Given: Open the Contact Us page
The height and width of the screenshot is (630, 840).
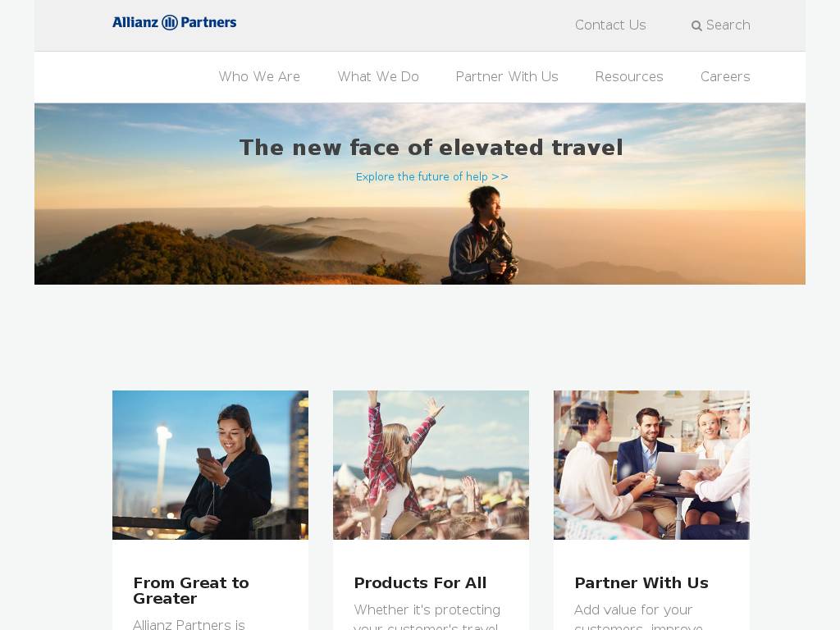Looking at the screenshot, I should [x=610, y=25].
